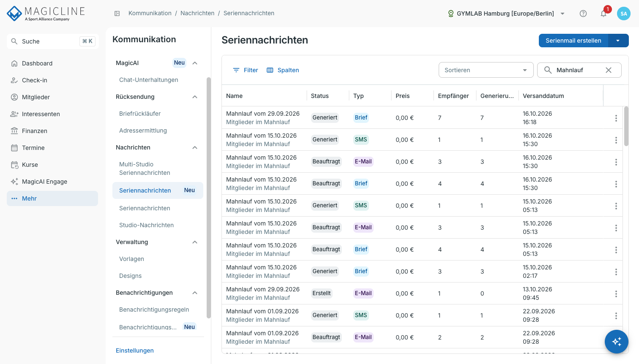This screenshot has width=639, height=364.
Task: Focus the Suche search field
Action: point(53,41)
